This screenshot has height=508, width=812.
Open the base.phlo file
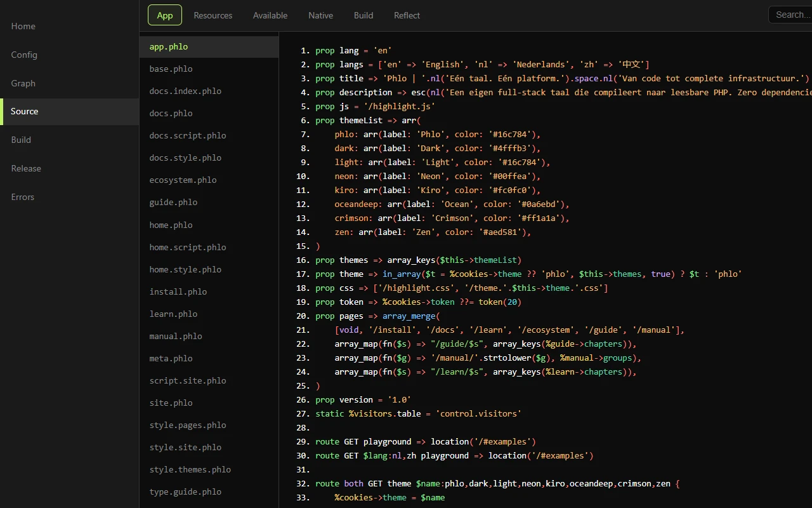point(209,69)
